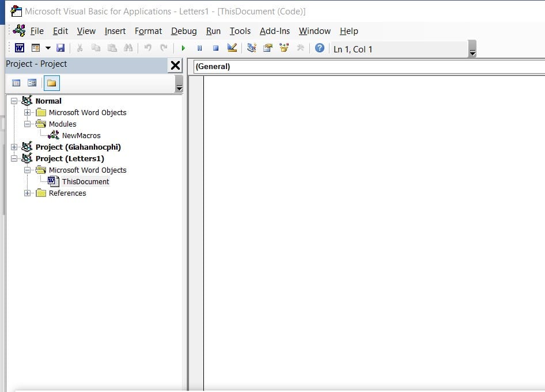Open the Help menu
This screenshot has height=392, width=545.
click(x=349, y=31)
